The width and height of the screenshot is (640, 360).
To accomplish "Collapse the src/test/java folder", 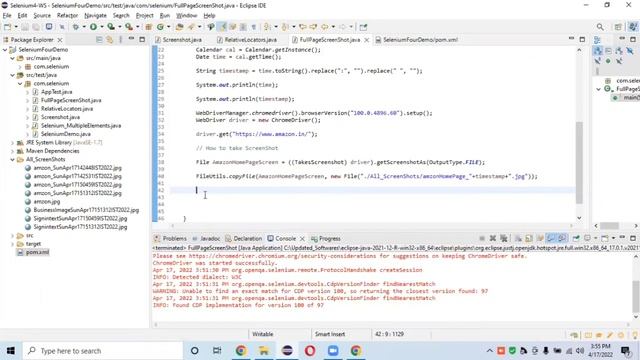I will (13, 75).
